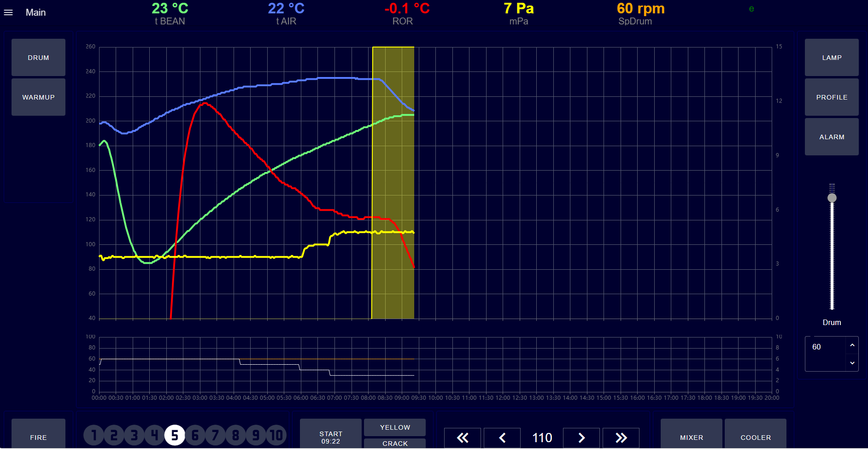868x450 pixels.
Task: Click the 110 value between the arrows
Action: click(x=542, y=438)
